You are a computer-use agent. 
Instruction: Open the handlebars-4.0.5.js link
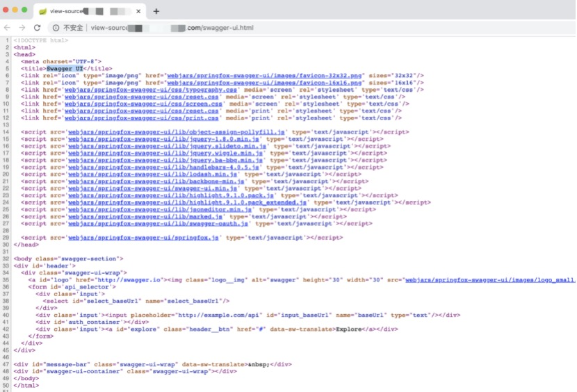163,167
